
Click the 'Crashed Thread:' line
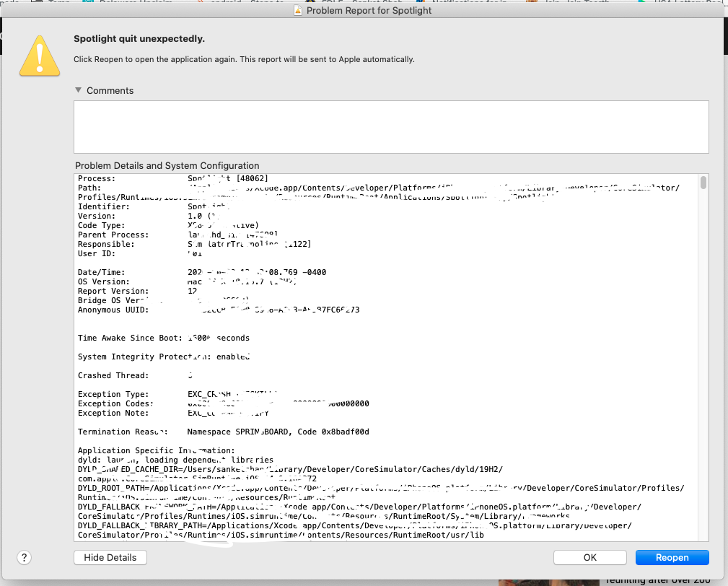click(135, 375)
